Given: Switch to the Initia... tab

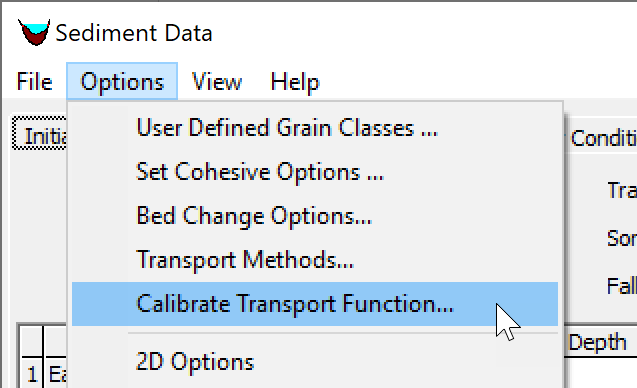Looking at the screenshot, I should point(40,133).
